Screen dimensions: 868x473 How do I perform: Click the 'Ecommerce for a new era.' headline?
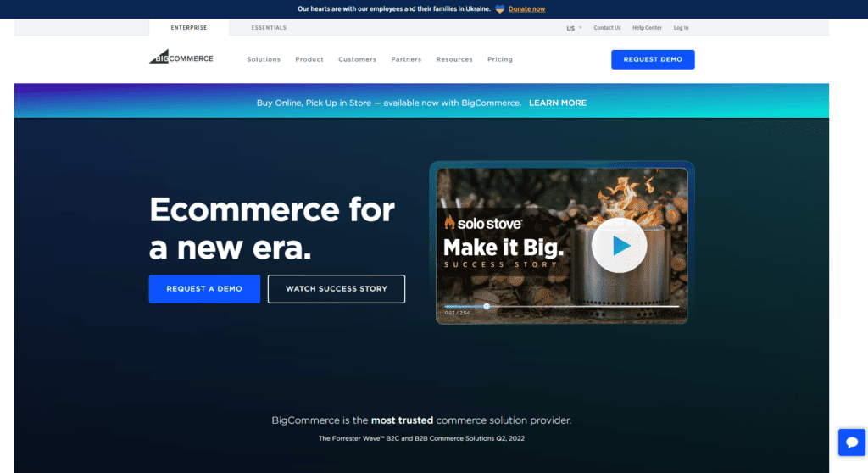click(272, 228)
